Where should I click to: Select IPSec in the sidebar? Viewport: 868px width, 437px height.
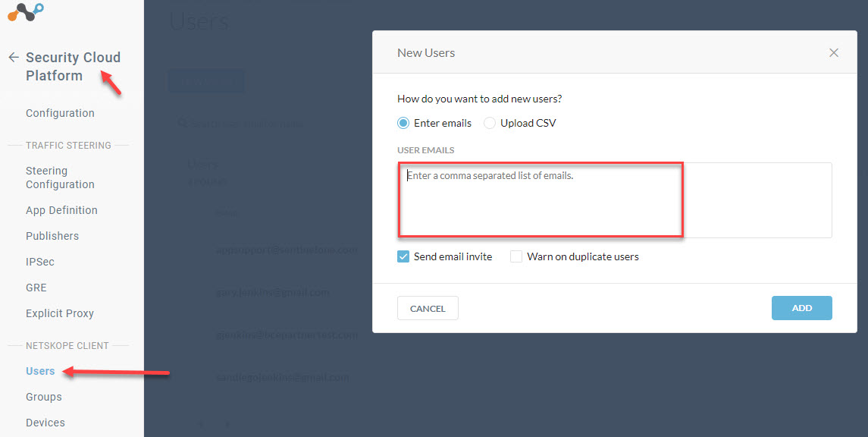tap(40, 262)
